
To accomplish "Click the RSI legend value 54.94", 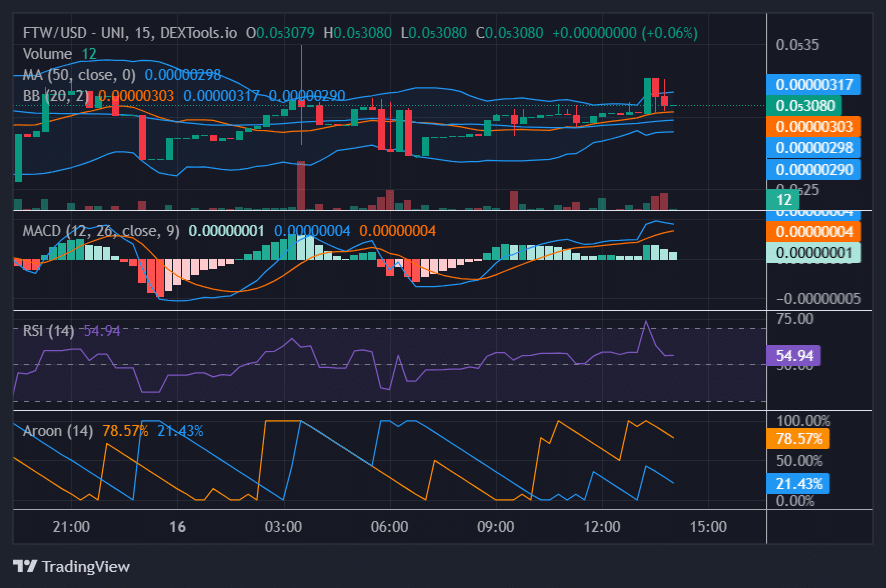I will tap(102, 330).
